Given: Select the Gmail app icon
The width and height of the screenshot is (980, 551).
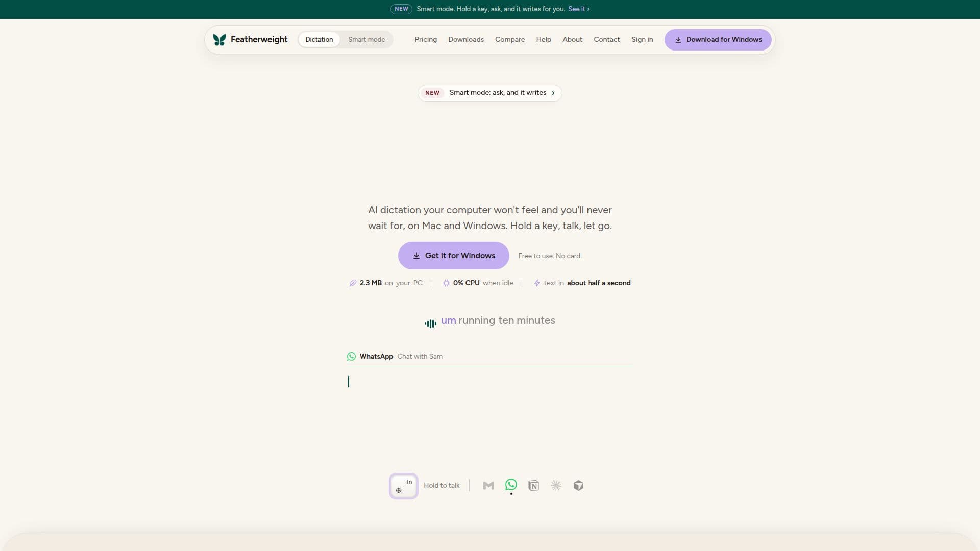Looking at the screenshot, I should click(488, 486).
